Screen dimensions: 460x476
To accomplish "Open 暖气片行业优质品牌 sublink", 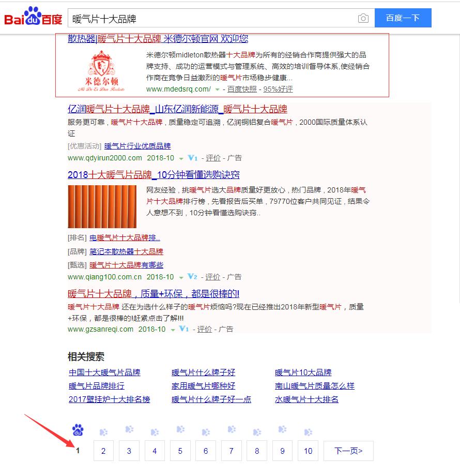I will coord(137,146).
